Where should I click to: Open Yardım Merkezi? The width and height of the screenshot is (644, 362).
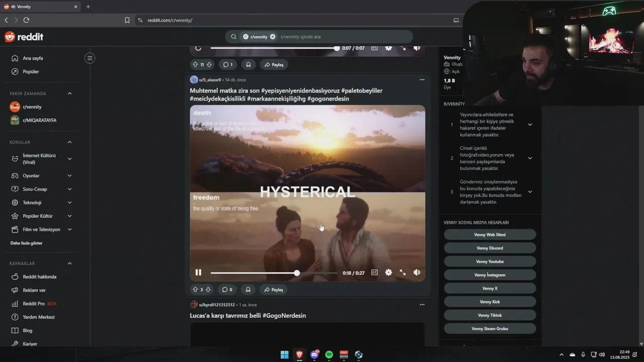click(39, 317)
